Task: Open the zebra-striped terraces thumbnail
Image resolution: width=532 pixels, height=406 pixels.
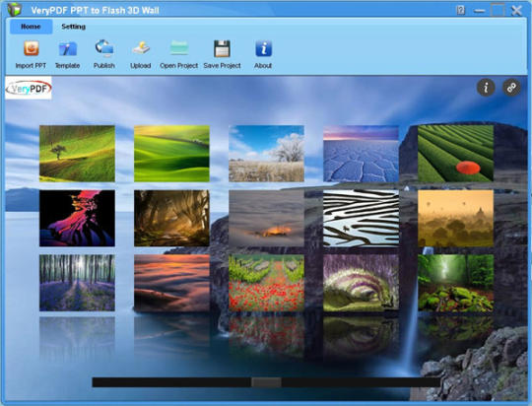Action: point(361,219)
